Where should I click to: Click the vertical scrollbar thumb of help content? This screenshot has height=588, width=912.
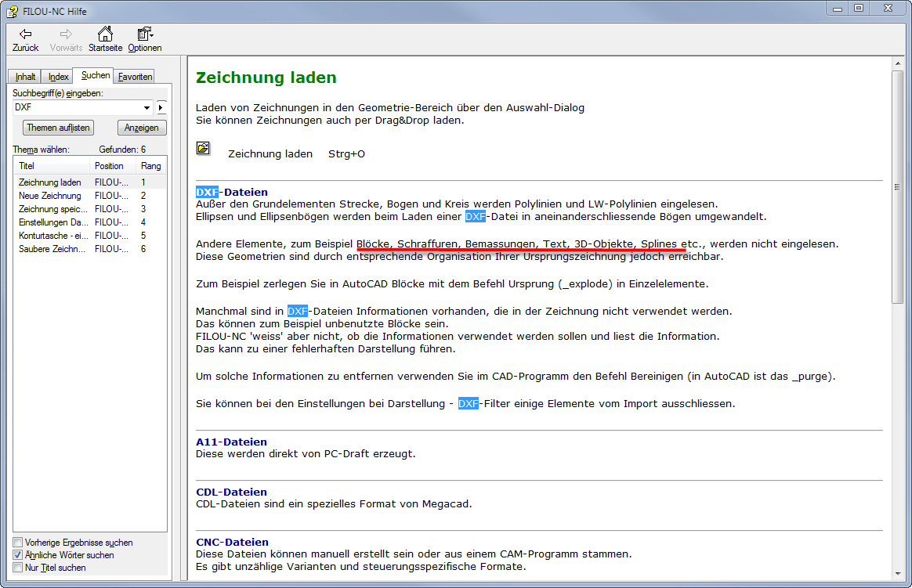click(897, 187)
